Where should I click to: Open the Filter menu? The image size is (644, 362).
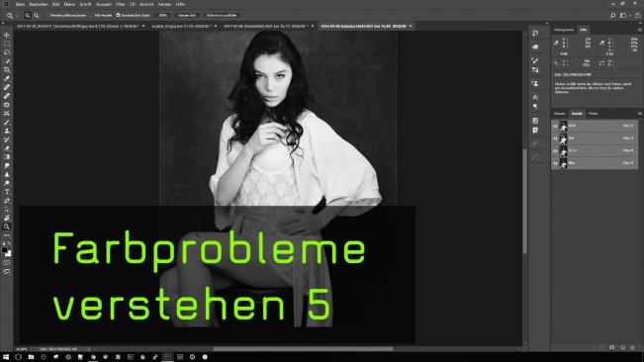click(121, 4)
